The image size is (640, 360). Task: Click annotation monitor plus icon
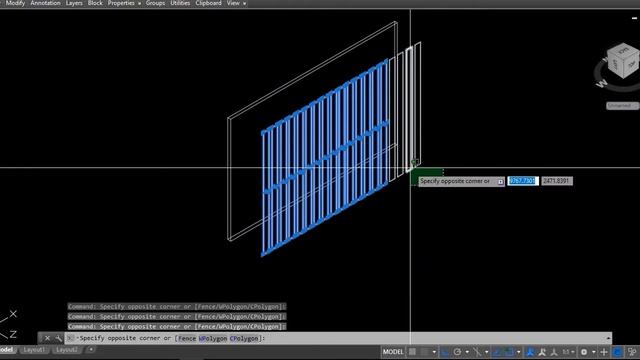pos(604,352)
